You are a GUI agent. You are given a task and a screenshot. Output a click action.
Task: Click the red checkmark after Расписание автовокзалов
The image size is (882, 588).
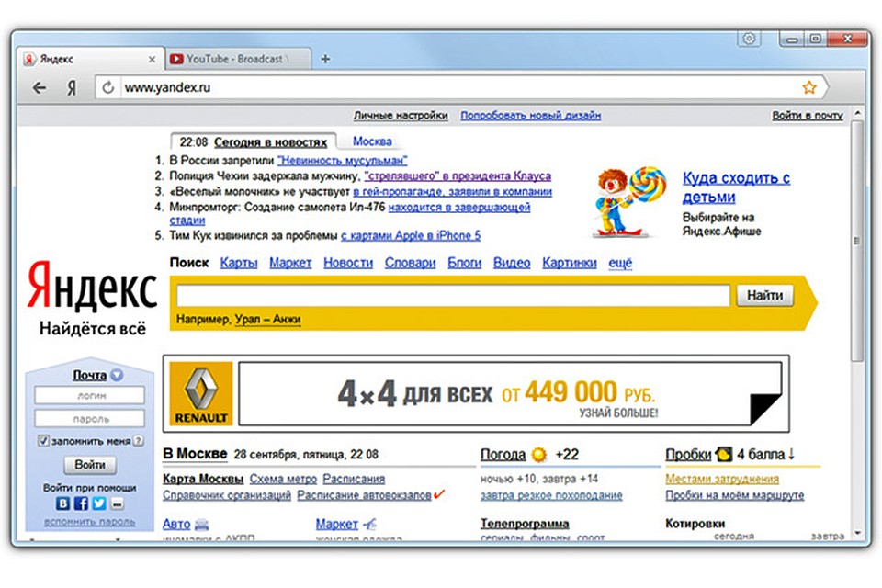point(439,494)
